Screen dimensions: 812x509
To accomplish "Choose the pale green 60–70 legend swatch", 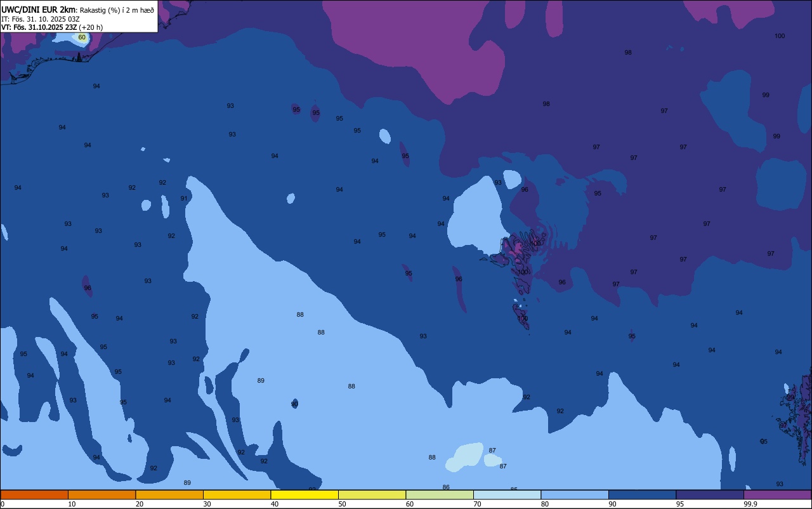I will (x=440, y=494).
